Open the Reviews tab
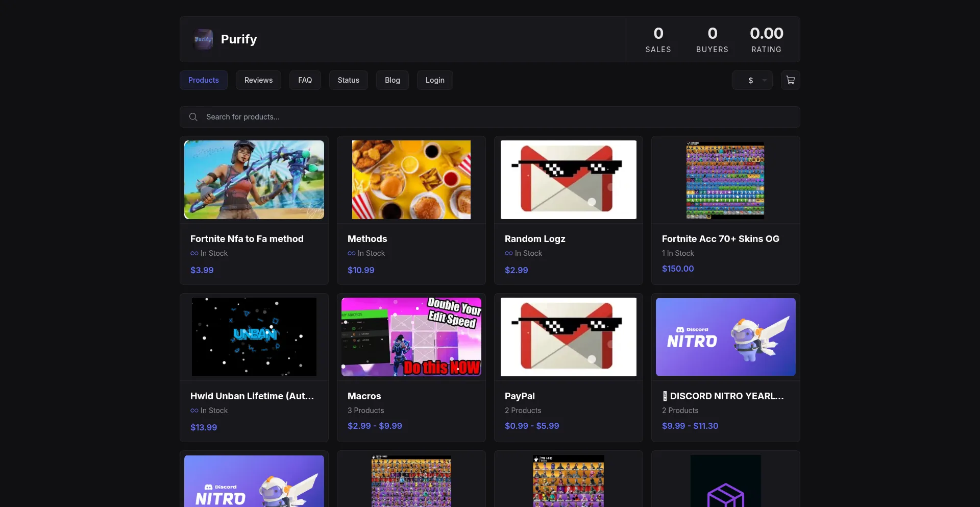This screenshot has height=507, width=980. tap(258, 80)
